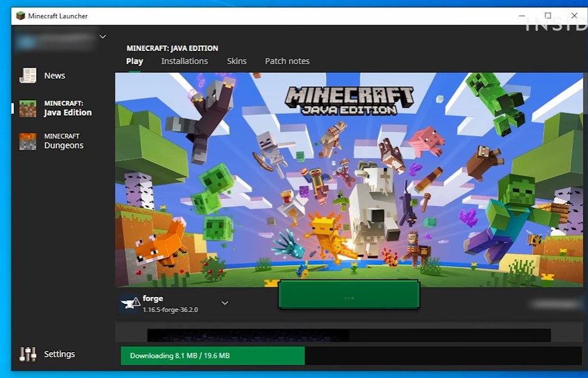The width and height of the screenshot is (588, 378).
Task: Minimize the Minecraft Launcher window
Action: (521, 16)
